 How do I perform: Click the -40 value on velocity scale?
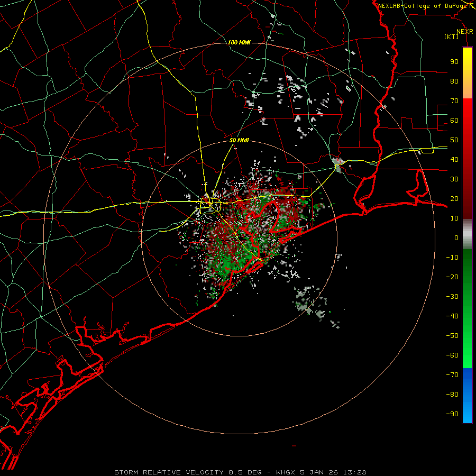click(452, 316)
